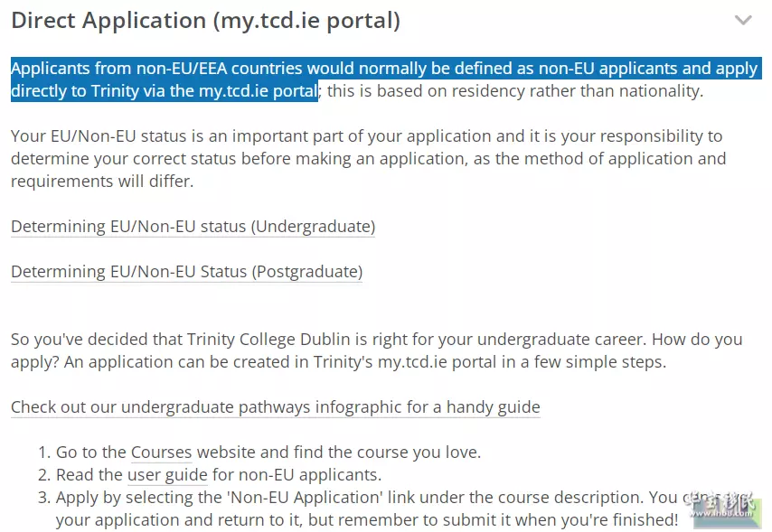Viewport: 772px width, 532px height.
Task: Click paragraph starting 'Your EU/Non-EU status'
Action: click(x=368, y=159)
